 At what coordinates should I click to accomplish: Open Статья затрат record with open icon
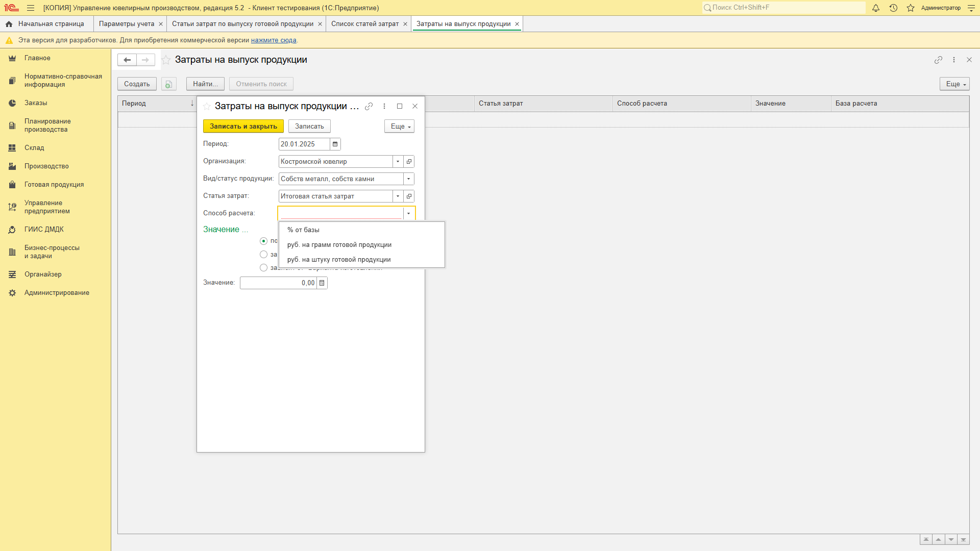coord(409,196)
